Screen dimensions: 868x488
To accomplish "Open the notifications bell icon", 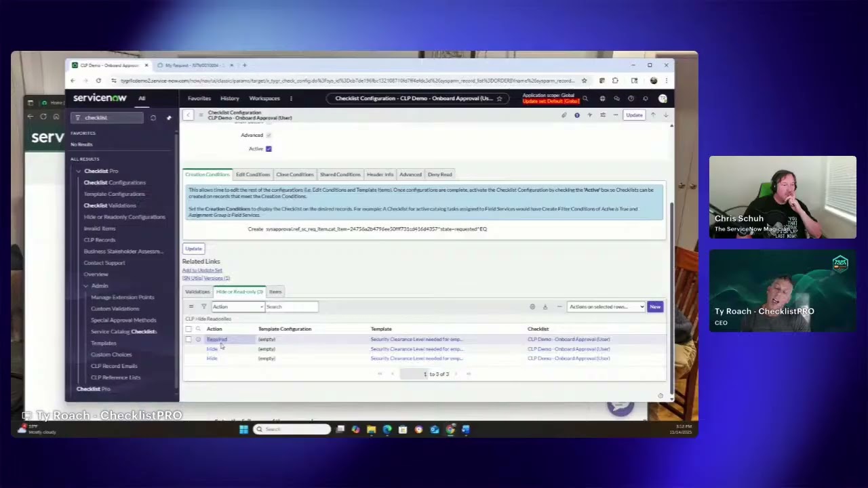I will [646, 99].
